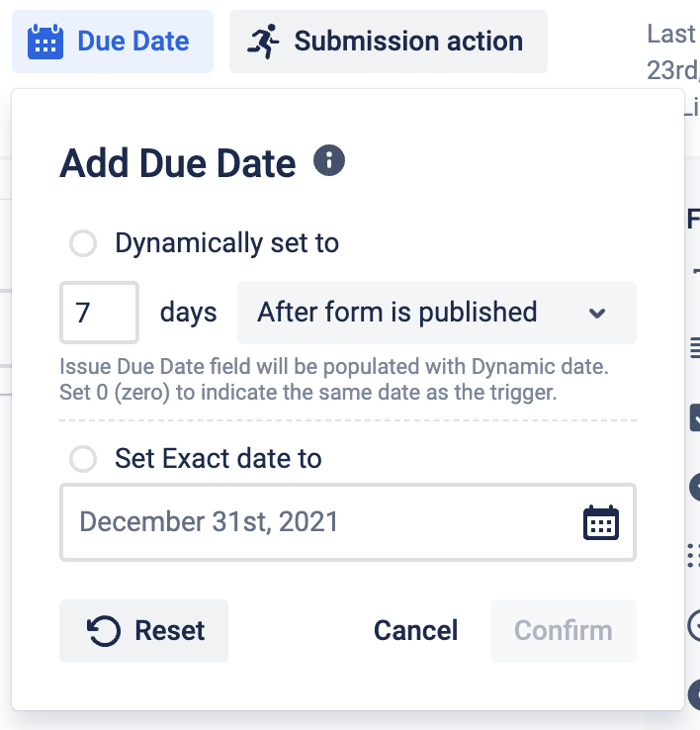The width and height of the screenshot is (700, 730).
Task: Click the days number input field
Action: 99,314
